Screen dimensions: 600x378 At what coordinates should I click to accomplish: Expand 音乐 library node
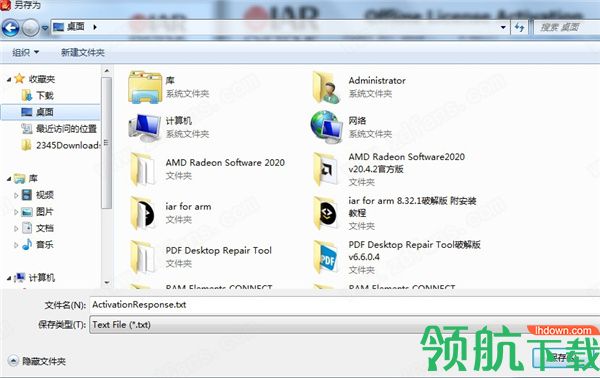click(x=16, y=245)
